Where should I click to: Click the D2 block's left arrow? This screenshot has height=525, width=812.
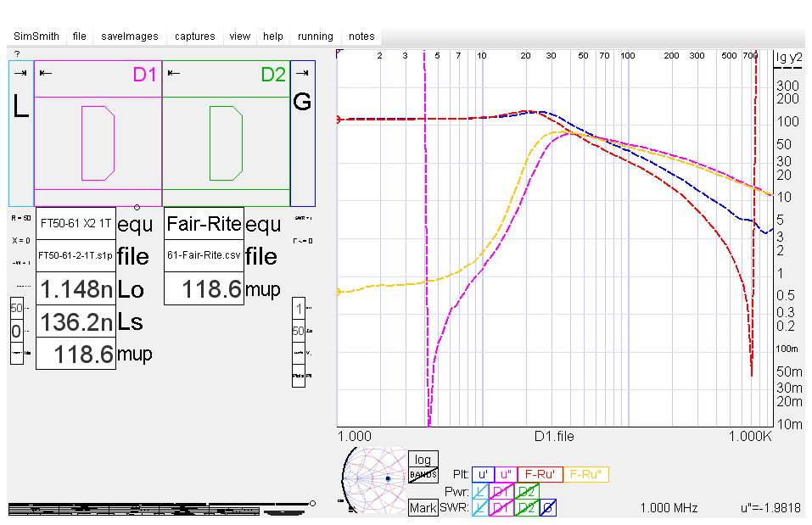[173, 73]
